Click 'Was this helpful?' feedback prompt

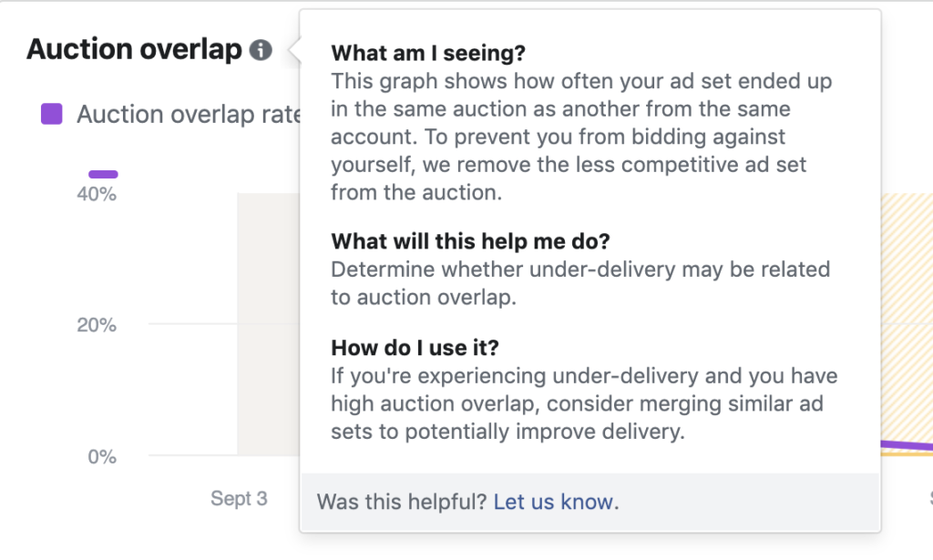click(401, 502)
